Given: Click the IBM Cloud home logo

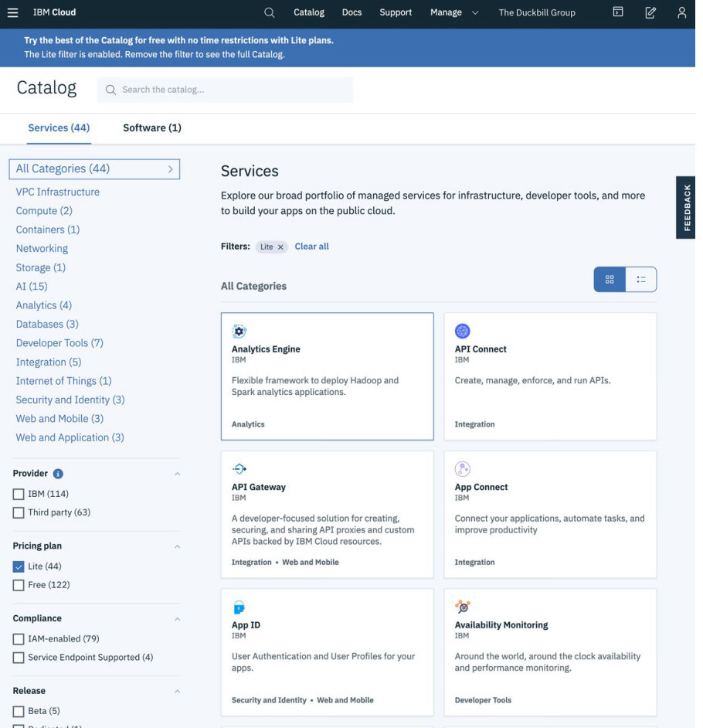Looking at the screenshot, I should coord(54,12).
